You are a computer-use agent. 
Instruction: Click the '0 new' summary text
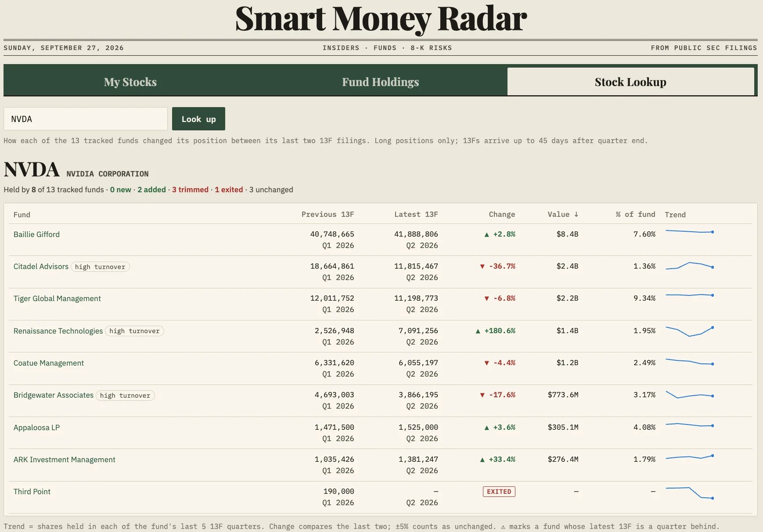(x=121, y=190)
